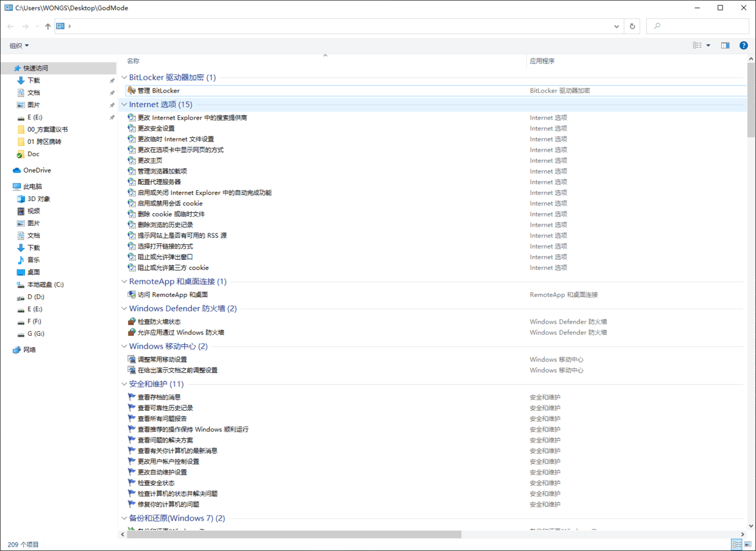Collapse the 备份和还原(Windows 7) group
This screenshot has height=551, width=756.
click(124, 518)
